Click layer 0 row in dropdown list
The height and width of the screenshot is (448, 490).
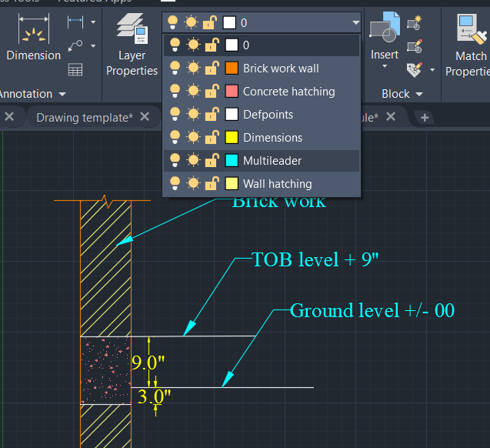[x=262, y=45]
